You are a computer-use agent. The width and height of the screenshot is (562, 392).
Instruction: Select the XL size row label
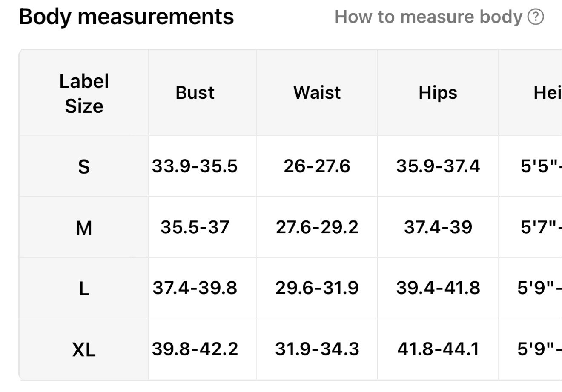click(84, 350)
